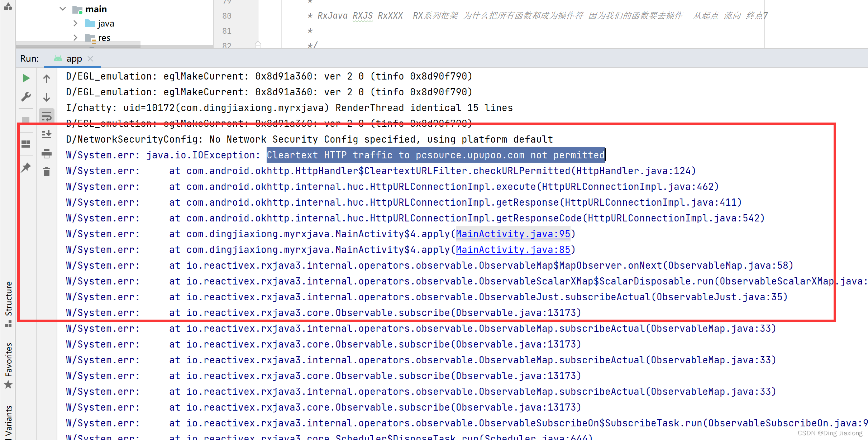Viewport: 868px width, 440px height.
Task: Click HttpURLConnectionImpl.execute stack line
Action: (392, 187)
